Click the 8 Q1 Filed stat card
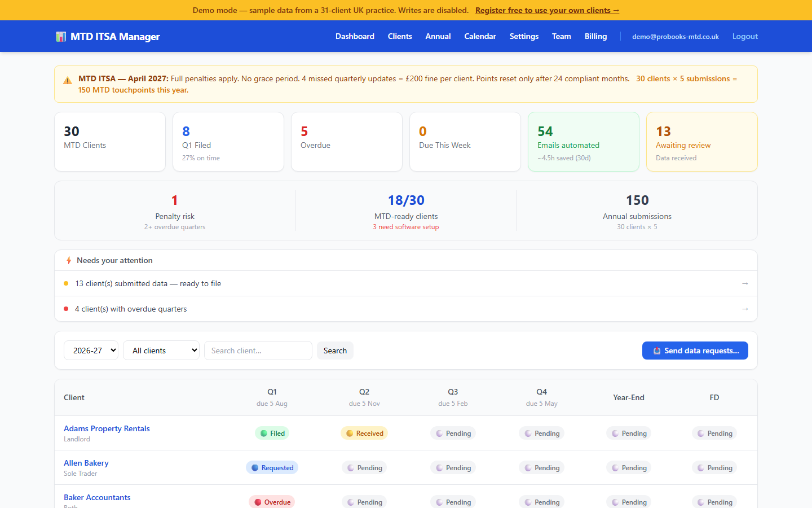Viewport: 812px width, 508px height. tap(228, 142)
